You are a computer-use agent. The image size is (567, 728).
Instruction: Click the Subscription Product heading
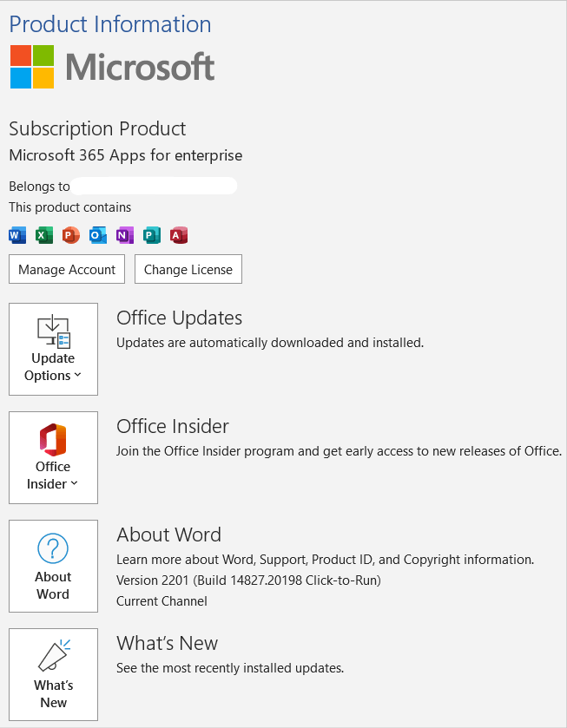click(97, 129)
